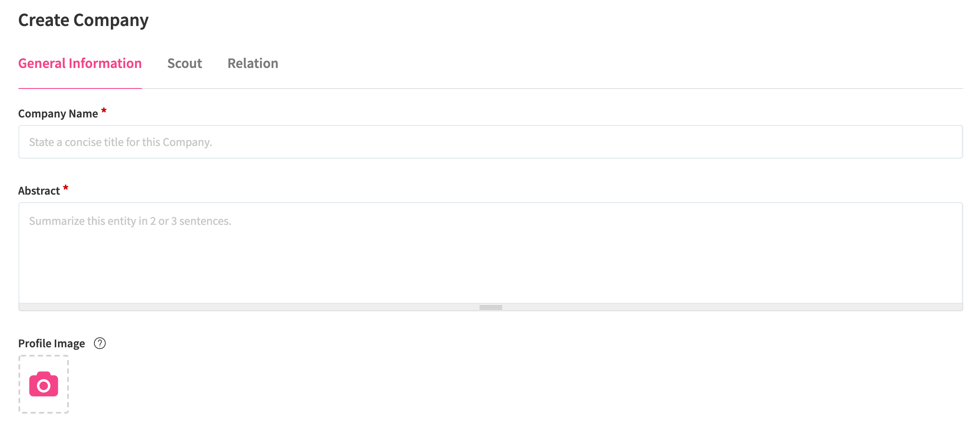Switch to the Scout tab
Viewport: 980px width, 427px height.
pyautogui.click(x=185, y=63)
